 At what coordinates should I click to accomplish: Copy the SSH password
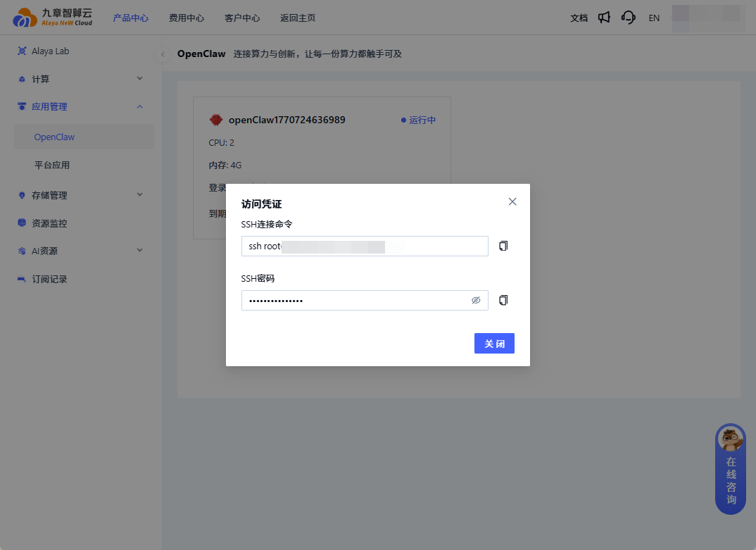click(x=503, y=299)
